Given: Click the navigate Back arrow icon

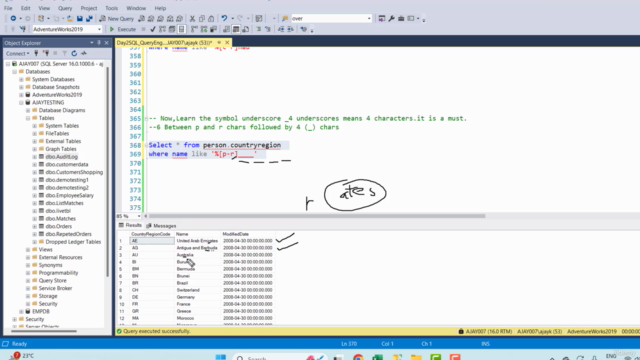Looking at the screenshot, I should coord(13,18).
